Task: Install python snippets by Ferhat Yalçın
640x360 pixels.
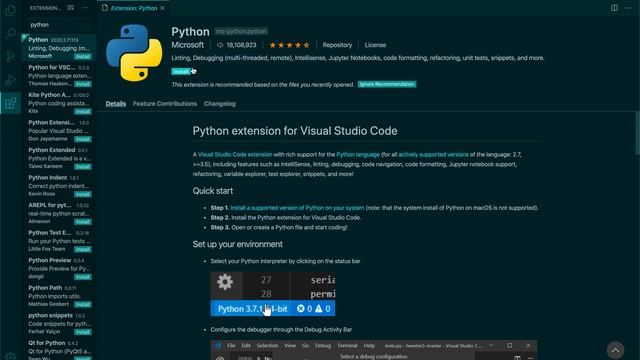Action: 83,332
